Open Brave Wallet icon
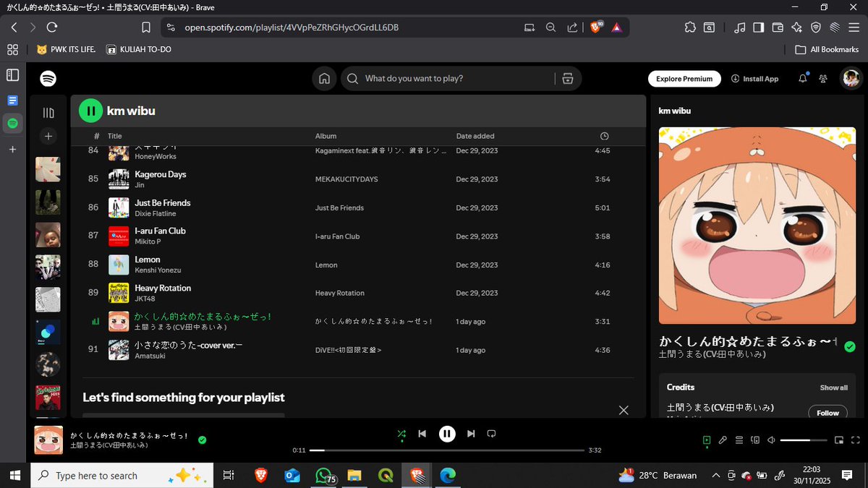This screenshot has width=868, height=488. coord(778,27)
